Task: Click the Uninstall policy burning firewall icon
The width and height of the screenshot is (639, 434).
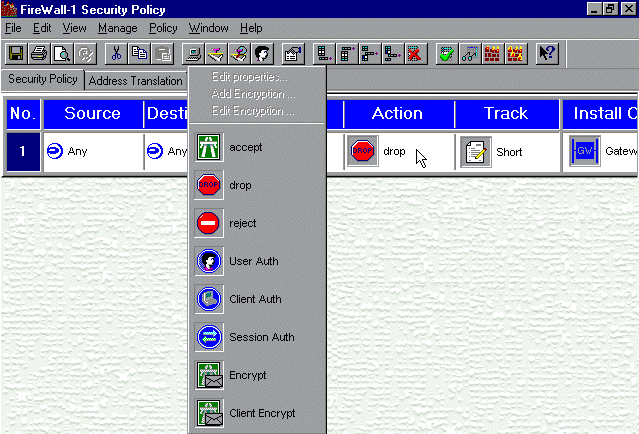Action: [516, 53]
